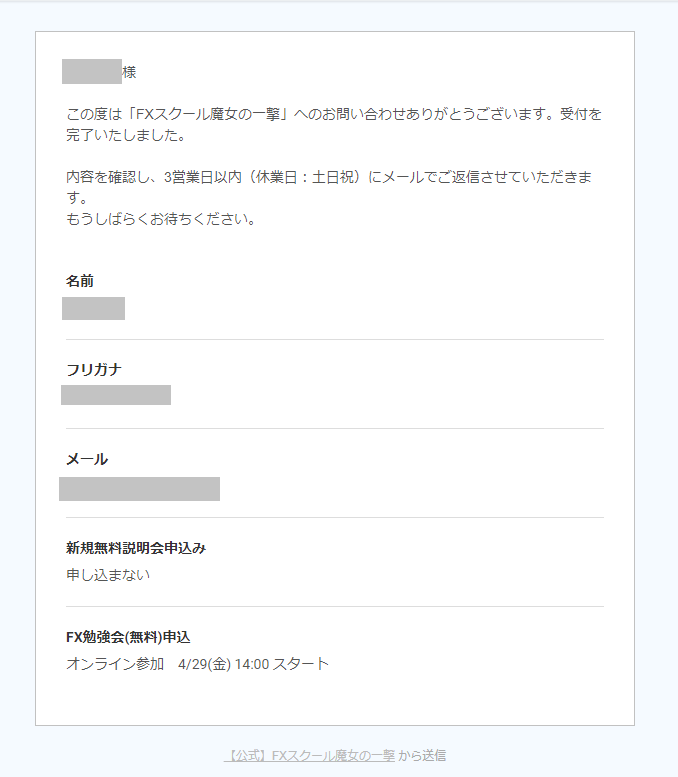Click the フリガナ field label
The width and height of the screenshot is (678, 777).
[94, 370]
